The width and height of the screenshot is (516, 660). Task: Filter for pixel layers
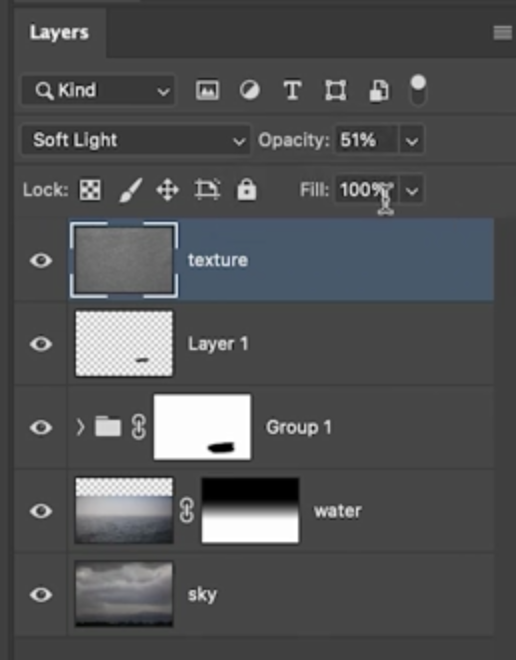point(207,90)
